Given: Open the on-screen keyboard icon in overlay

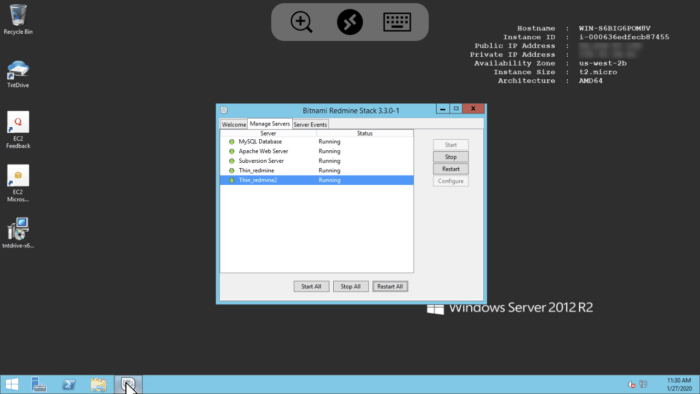Looking at the screenshot, I should 397,22.
